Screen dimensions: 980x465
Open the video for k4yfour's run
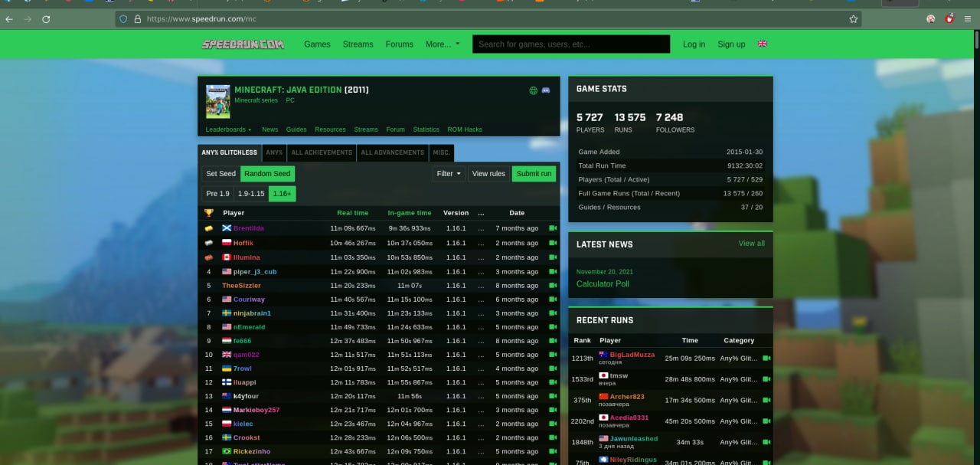[553, 396]
